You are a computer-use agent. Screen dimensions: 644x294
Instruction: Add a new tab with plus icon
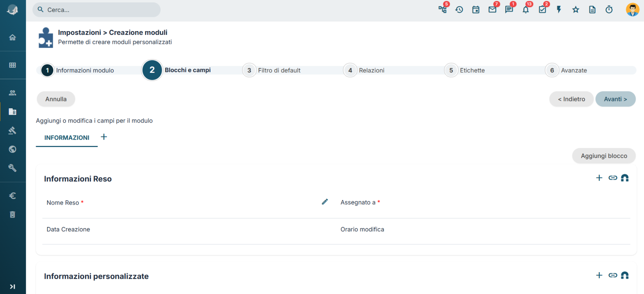(x=104, y=137)
